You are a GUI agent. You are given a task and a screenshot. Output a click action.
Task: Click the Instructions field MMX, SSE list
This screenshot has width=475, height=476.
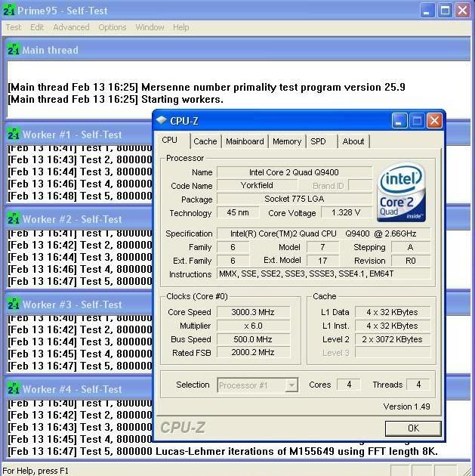[x=324, y=274]
